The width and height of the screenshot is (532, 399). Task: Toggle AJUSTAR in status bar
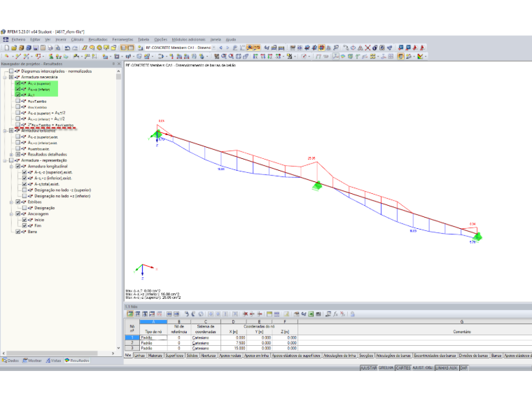[368, 367]
